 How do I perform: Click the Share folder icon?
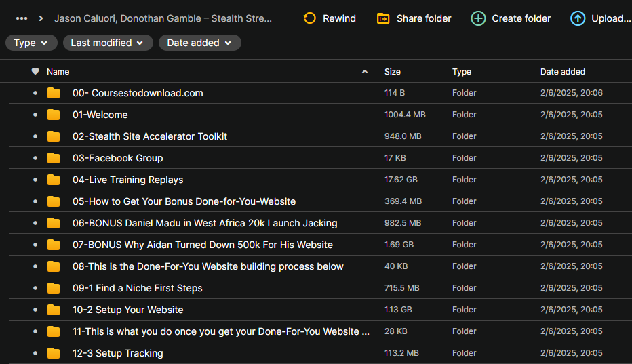tap(383, 18)
